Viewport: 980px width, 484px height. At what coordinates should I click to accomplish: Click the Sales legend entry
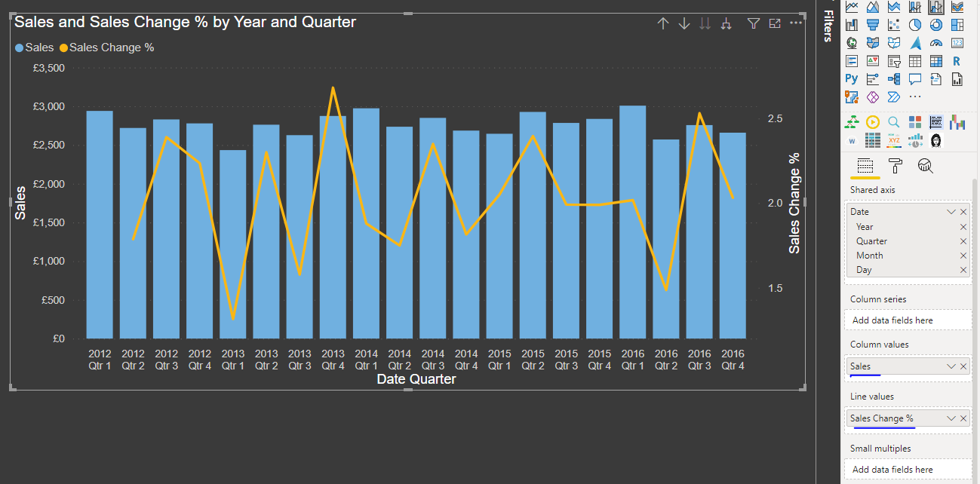pyautogui.click(x=35, y=47)
